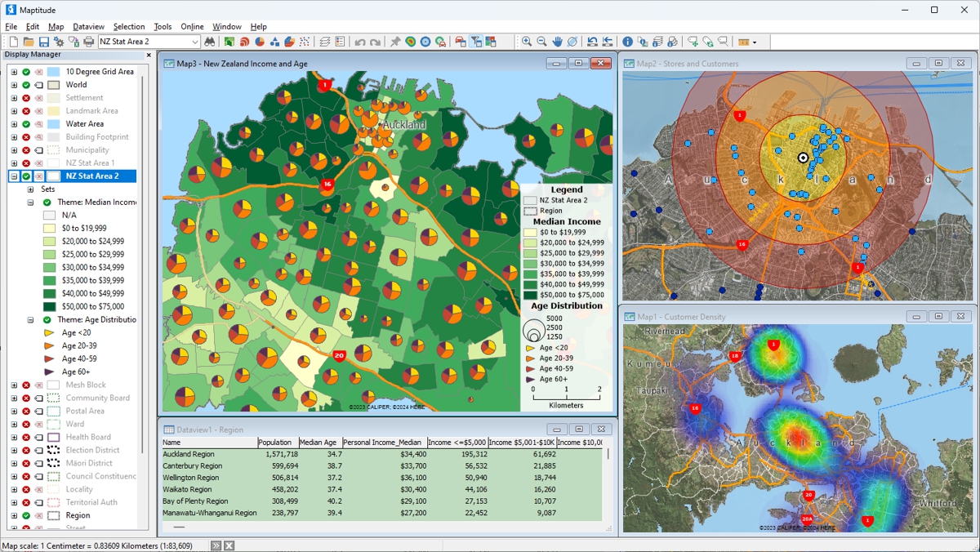Open the Find tool with the binoculars icon
Screen dimensions: 980x552
[210, 41]
